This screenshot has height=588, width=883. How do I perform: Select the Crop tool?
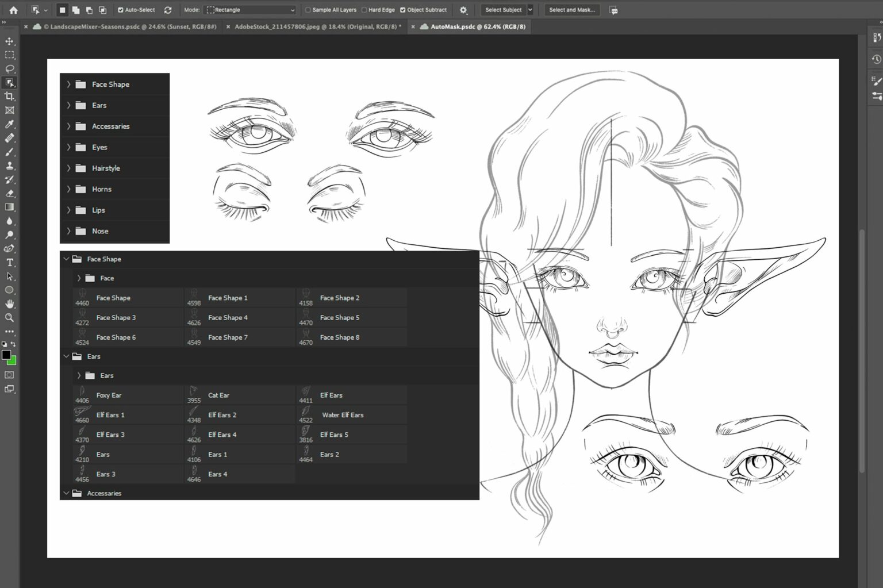(9, 96)
